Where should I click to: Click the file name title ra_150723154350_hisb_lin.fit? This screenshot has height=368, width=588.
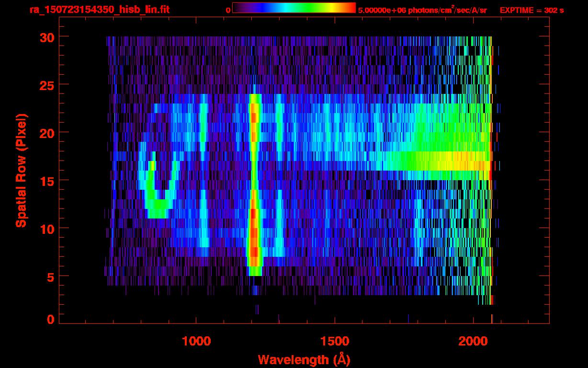coord(99,10)
